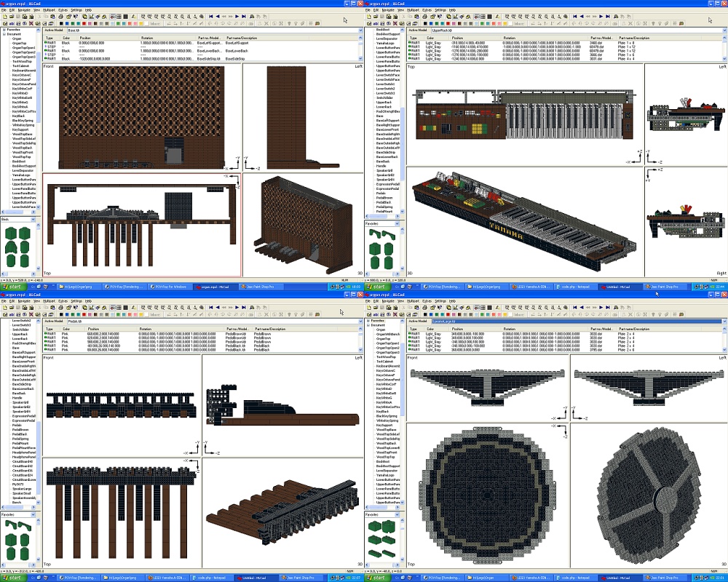
Task: Expand Favorites node in bottom-right window tree
Action: [368, 321]
